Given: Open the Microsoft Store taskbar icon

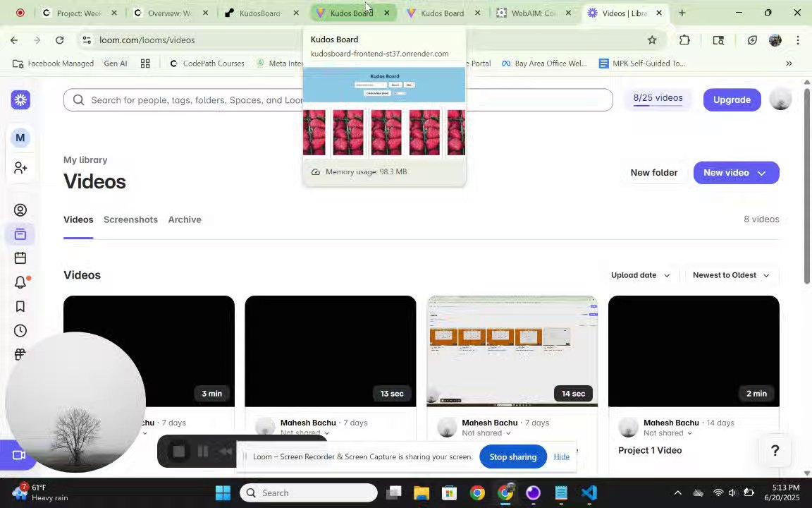Looking at the screenshot, I should coord(450,492).
